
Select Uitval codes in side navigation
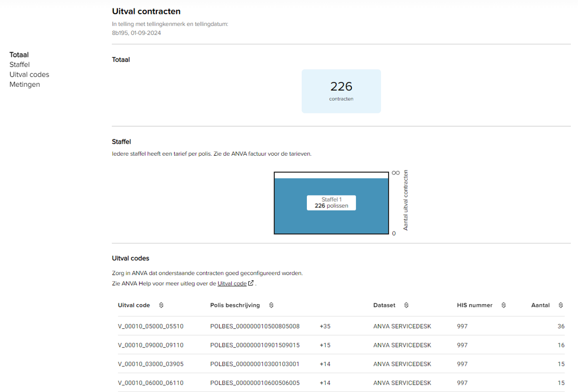pos(29,75)
